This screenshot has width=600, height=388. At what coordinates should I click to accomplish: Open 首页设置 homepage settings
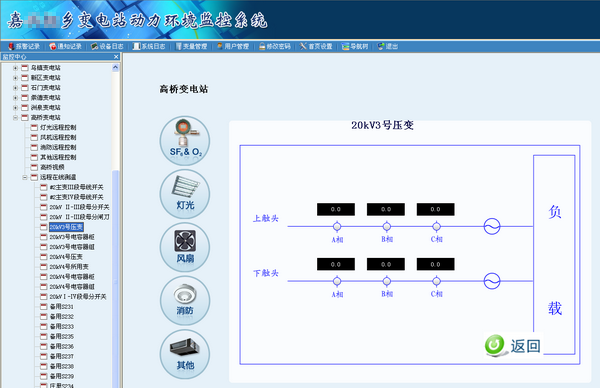pyautogui.click(x=316, y=46)
